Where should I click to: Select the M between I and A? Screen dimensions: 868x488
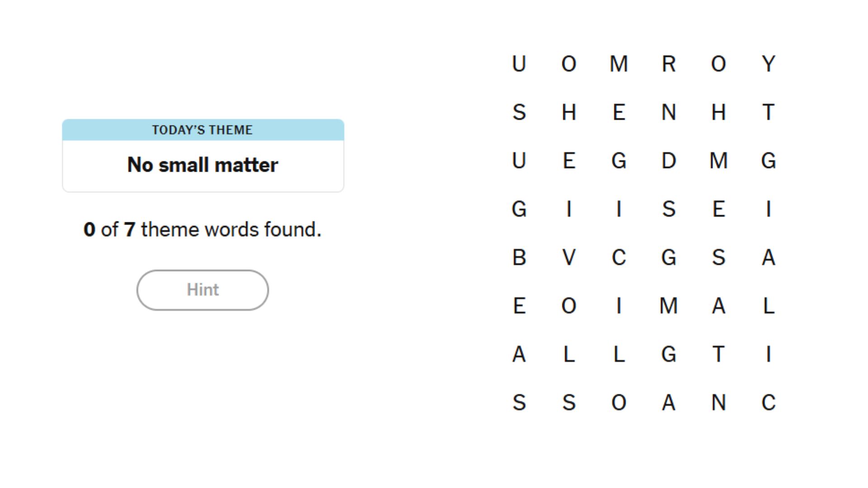click(669, 306)
